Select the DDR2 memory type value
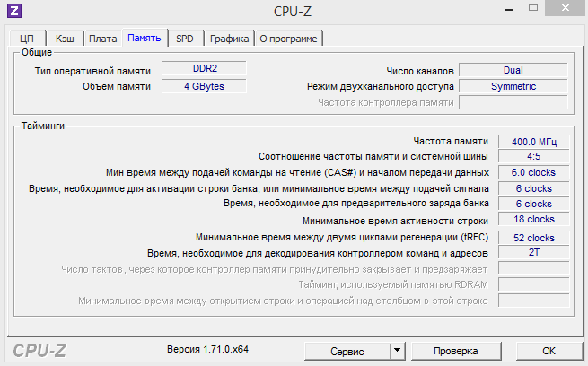The width and height of the screenshot is (588, 366). (205, 68)
